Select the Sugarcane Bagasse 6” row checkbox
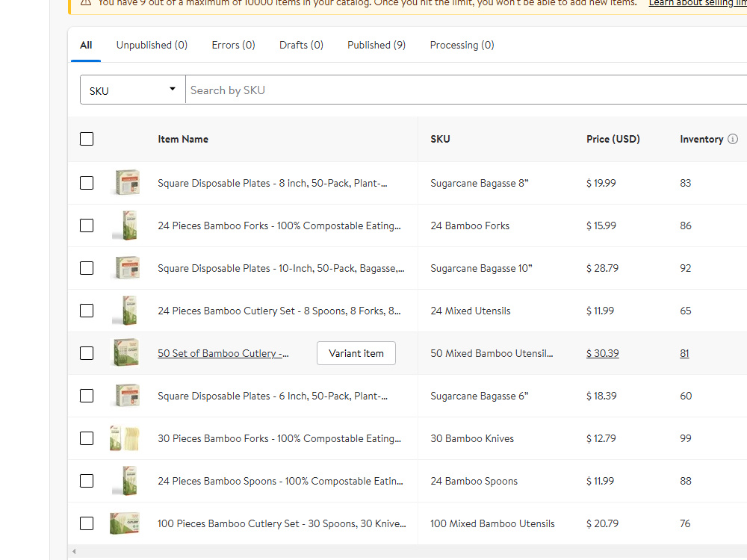Screen dimensions: 747x560 pos(87,396)
